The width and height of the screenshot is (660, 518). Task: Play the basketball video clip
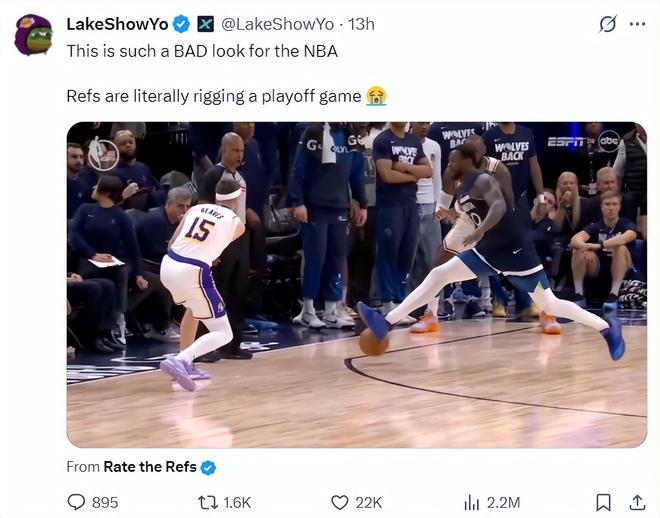(x=357, y=285)
